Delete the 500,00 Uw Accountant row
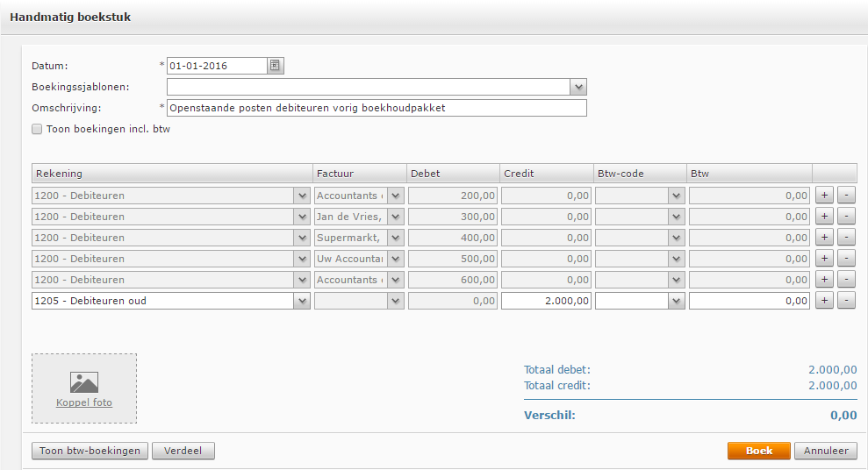868x470 pixels. pos(846,259)
